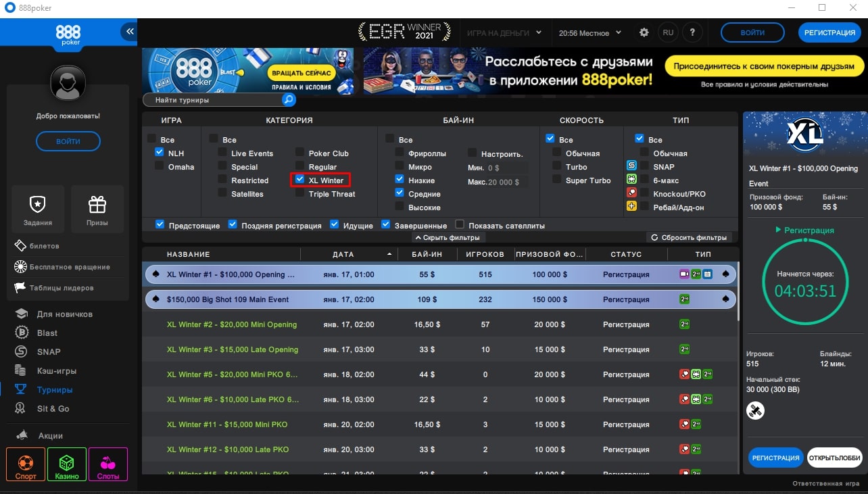Open the Спорт soccer ball tile

(x=26, y=464)
